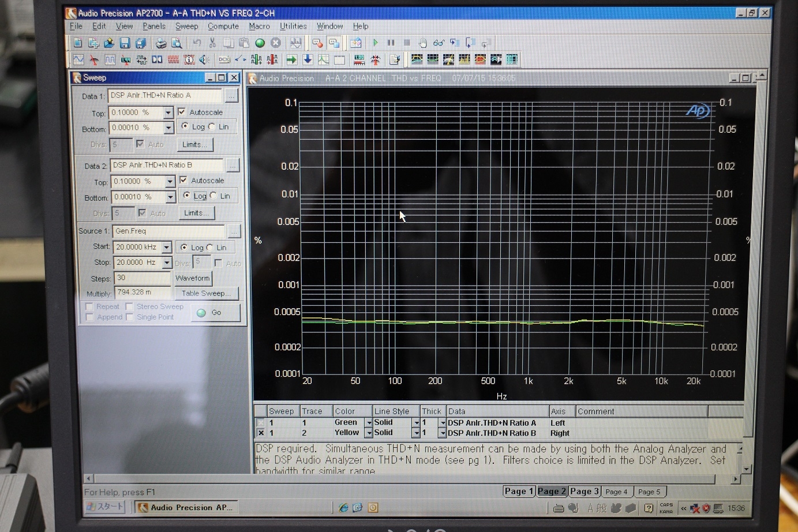Open Yellow trace Line Style dropdown
Screen dimensions: 798x532
pyautogui.click(x=416, y=433)
